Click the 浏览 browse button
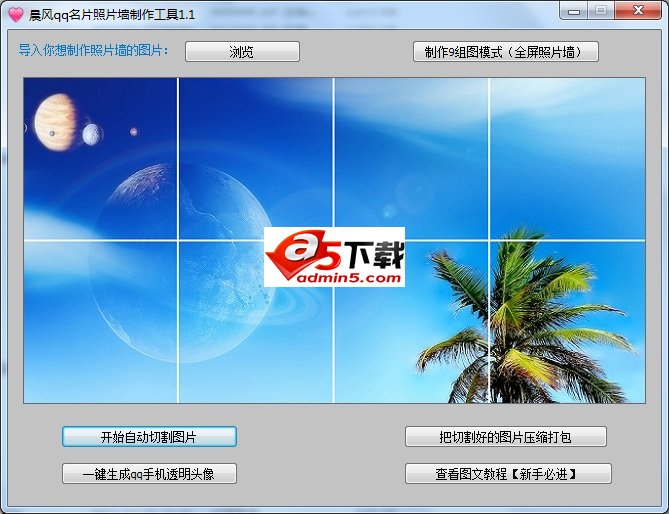 click(242, 52)
